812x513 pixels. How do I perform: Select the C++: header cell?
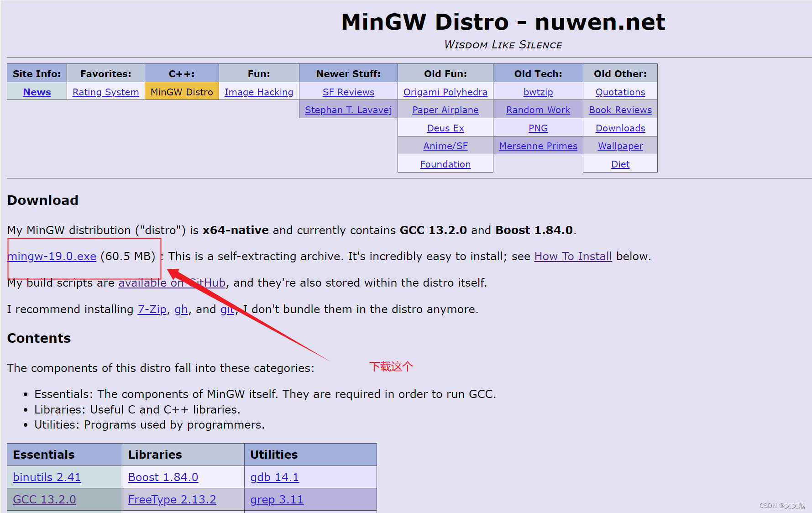[x=182, y=73]
